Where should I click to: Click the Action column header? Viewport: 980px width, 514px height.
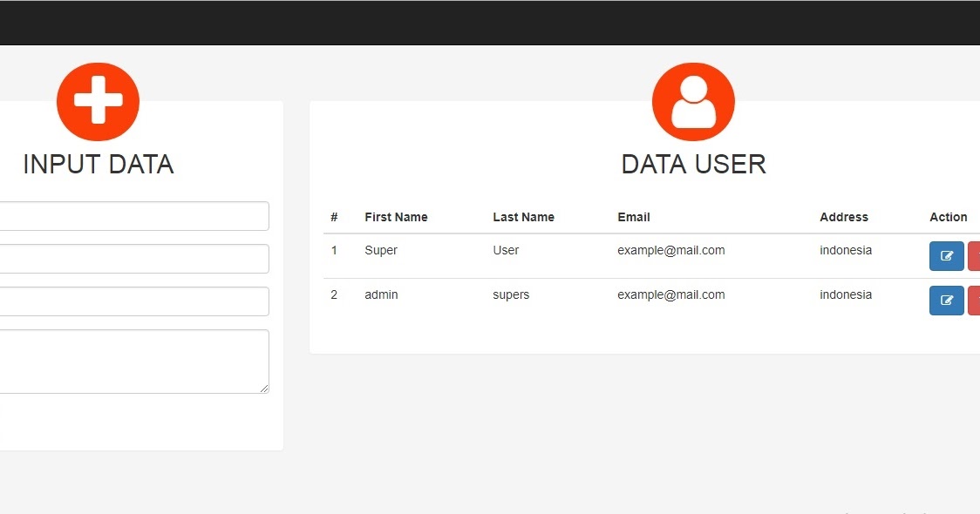pos(948,217)
